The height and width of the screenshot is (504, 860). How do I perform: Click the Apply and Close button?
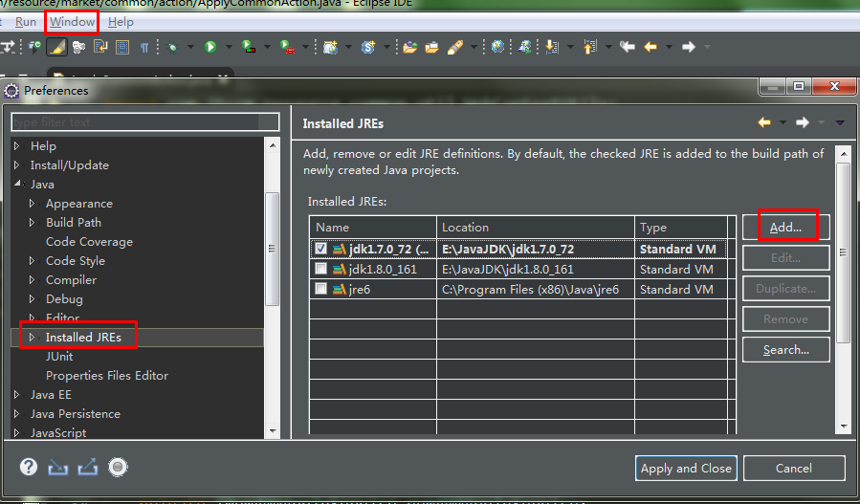click(686, 469)
